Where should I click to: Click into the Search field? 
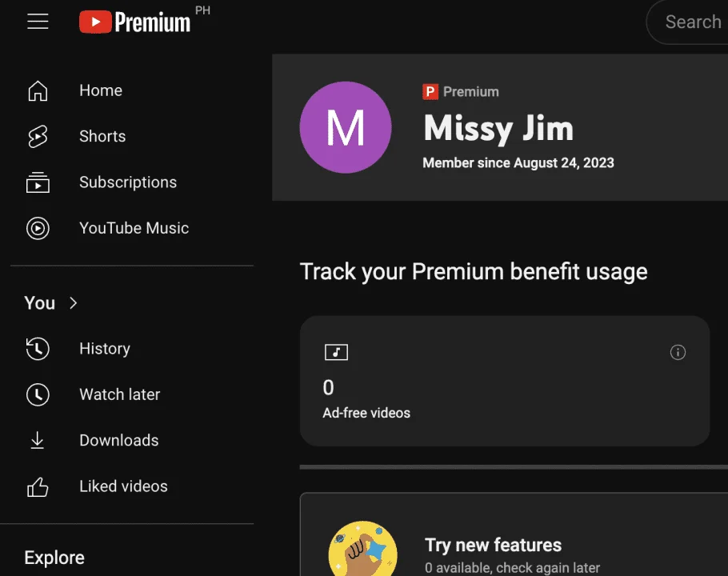[x=687, y=22]
